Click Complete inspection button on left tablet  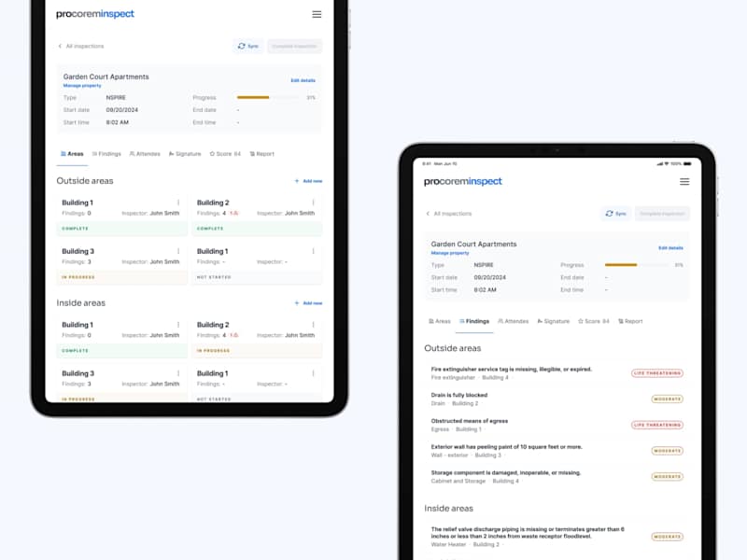pos(294,46)
